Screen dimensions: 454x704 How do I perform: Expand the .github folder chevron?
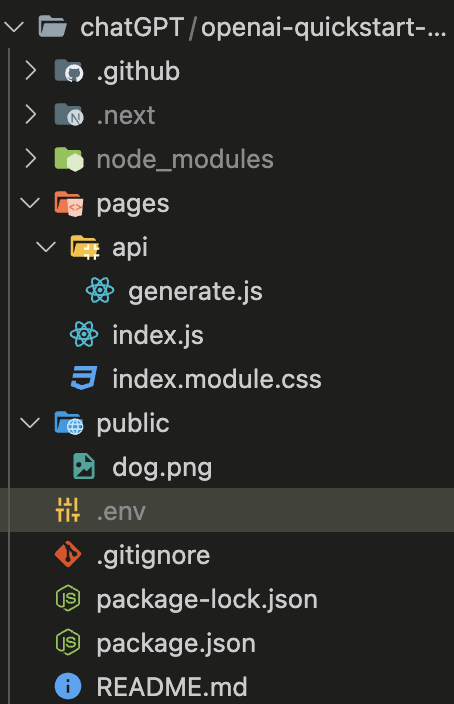[x=31, y=71]
